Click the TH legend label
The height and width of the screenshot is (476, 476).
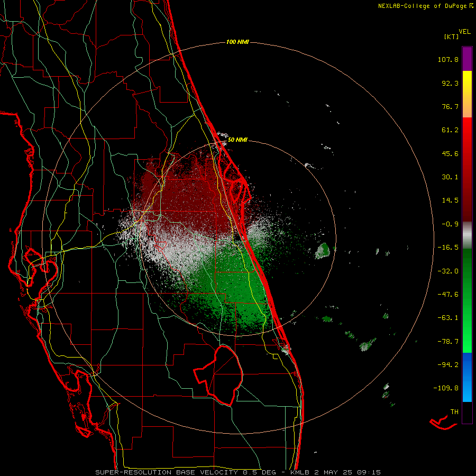tap(454, 412)
